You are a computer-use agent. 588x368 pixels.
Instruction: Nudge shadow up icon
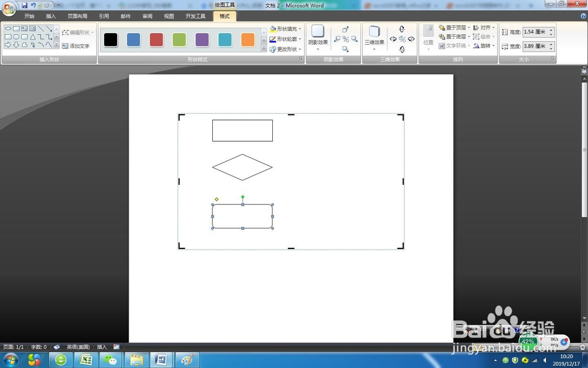coord(346,29)
